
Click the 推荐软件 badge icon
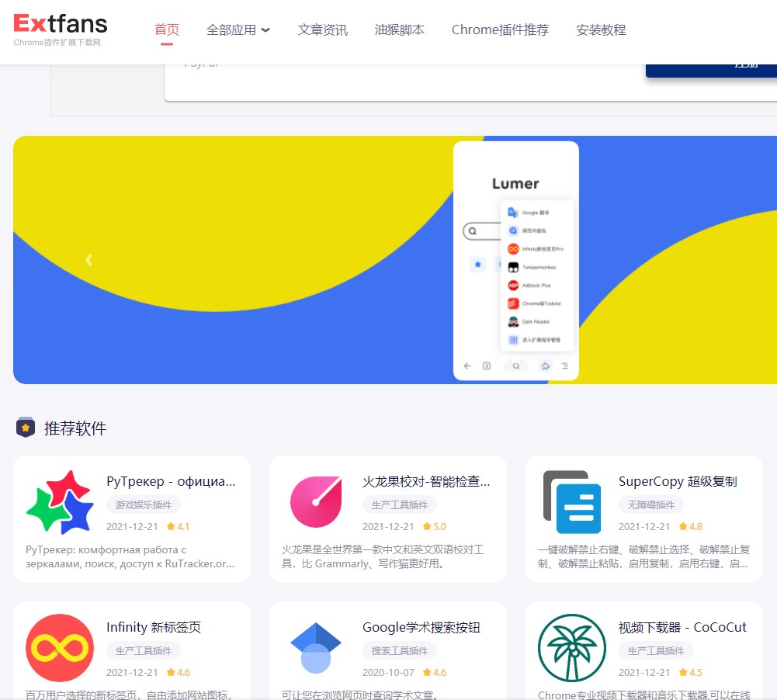(26, 428)
